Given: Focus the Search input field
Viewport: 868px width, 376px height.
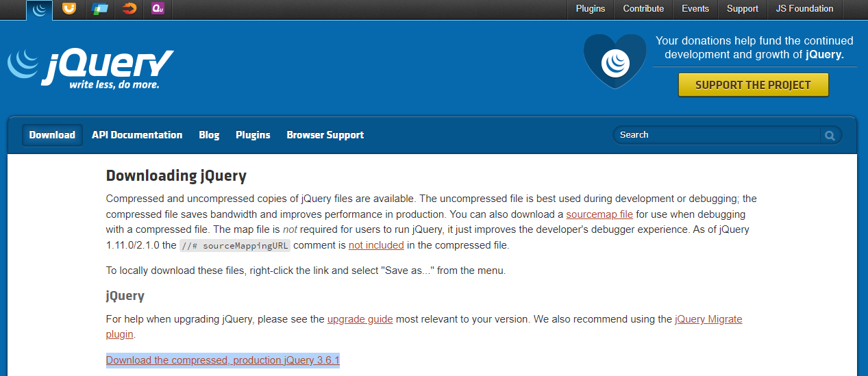Looking at the screenshot, I should 718,135.
